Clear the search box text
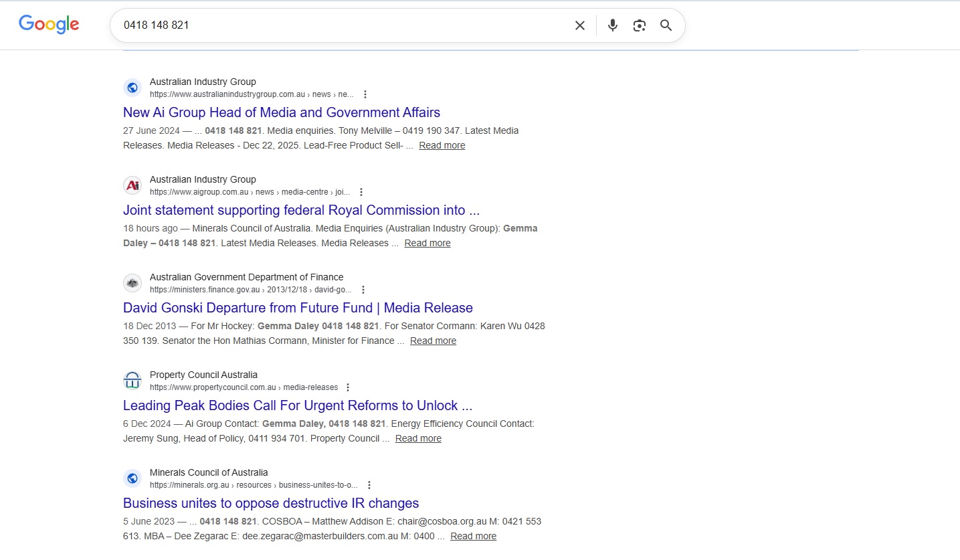This screenshot has width=960, height=560. [579, 25]
